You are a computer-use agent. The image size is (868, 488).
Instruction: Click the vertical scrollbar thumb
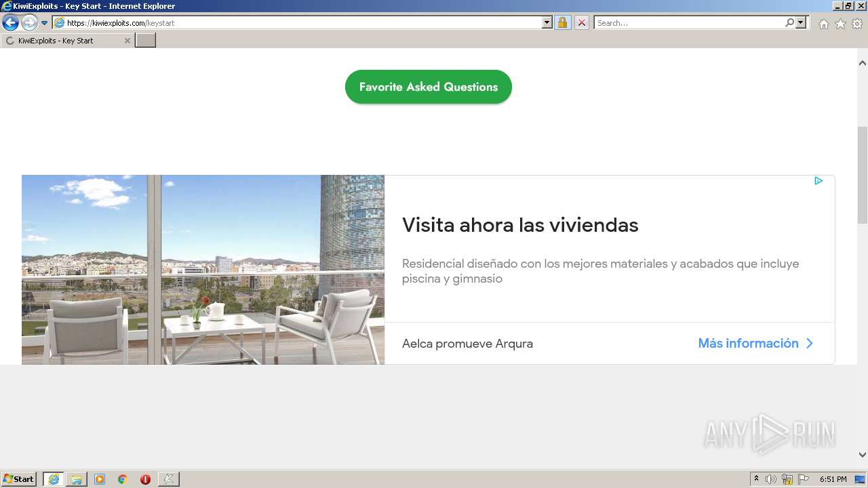tap(863, 175)
